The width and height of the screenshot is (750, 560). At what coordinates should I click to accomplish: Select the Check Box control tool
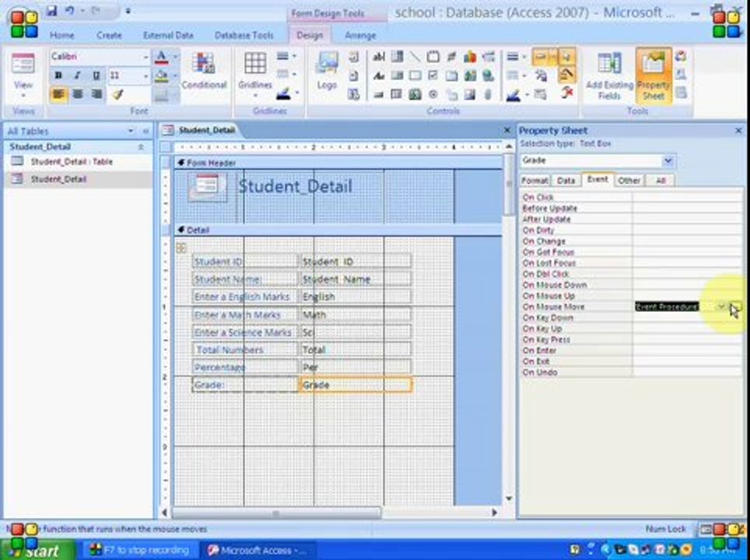point(433,75)
